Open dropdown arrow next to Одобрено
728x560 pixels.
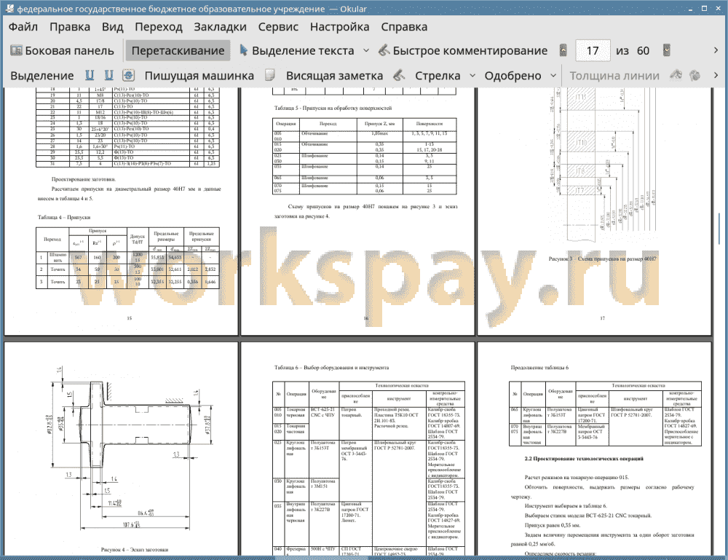(x=553, y=76)
